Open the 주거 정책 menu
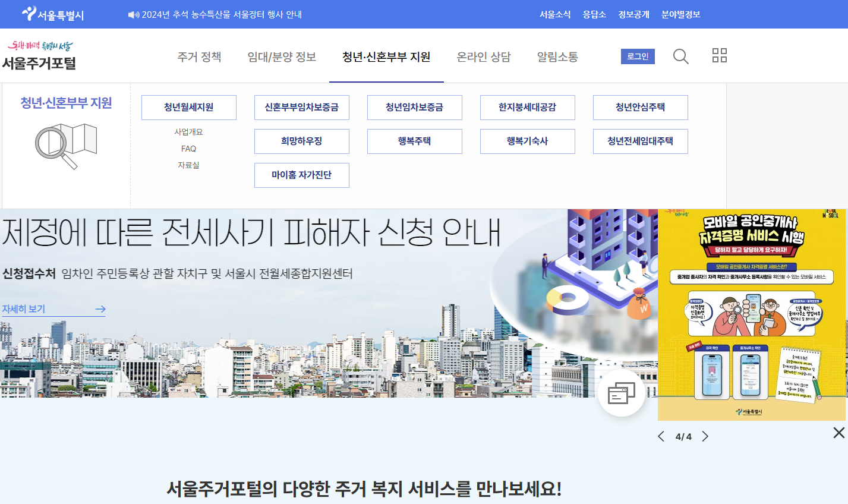848x504 pixels. [x=198, y=56]
